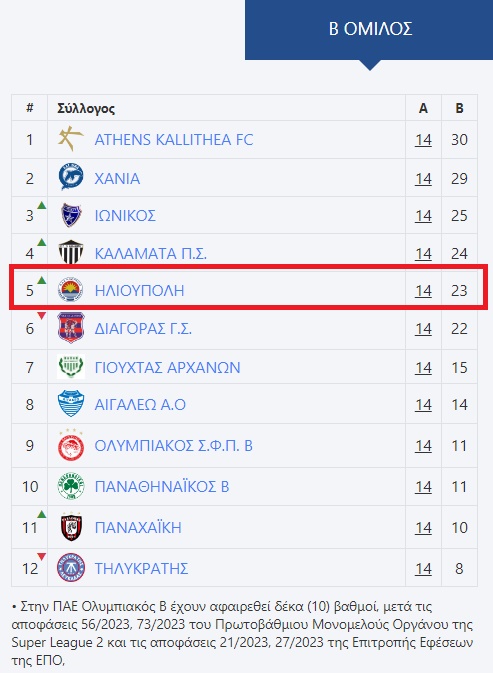This screenshot has width=493, height=673.
Task: Click the Athens Kallithea FC team logo
Action: pos(71,139)
